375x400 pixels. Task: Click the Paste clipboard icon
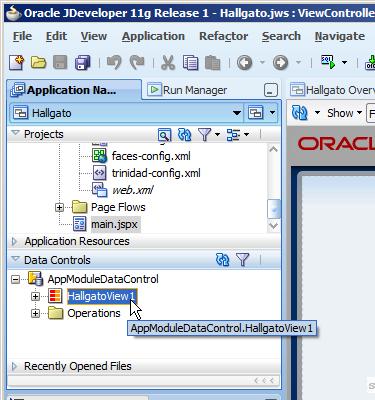(x=212, y=62)
